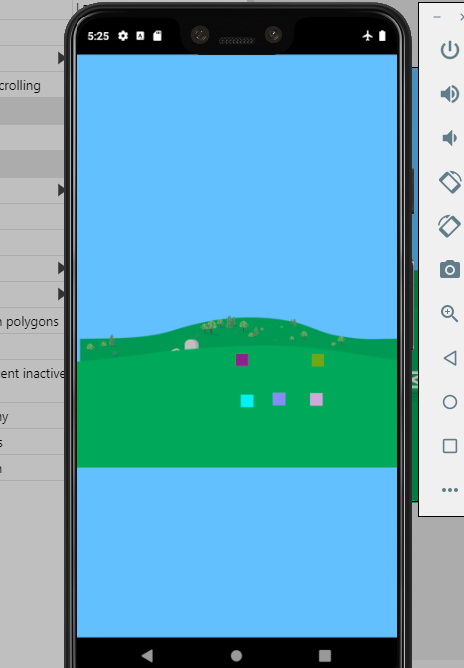The image size is (464, 668).
Task: Open the settings gear in status bar
Action: pos(123,36)
